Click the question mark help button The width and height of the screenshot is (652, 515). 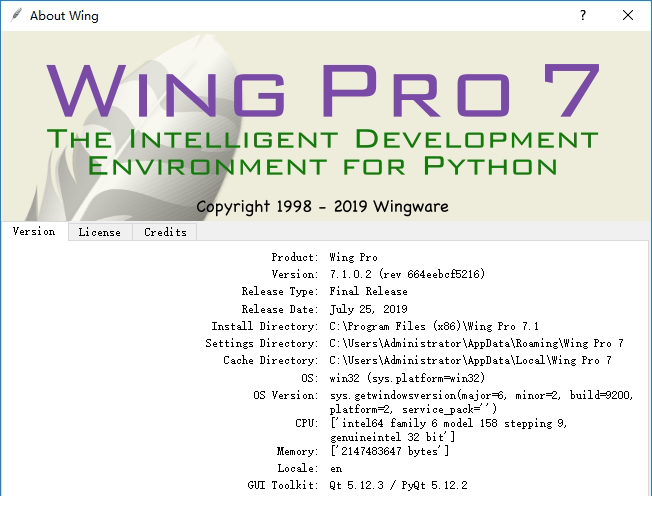click(583, 15)
